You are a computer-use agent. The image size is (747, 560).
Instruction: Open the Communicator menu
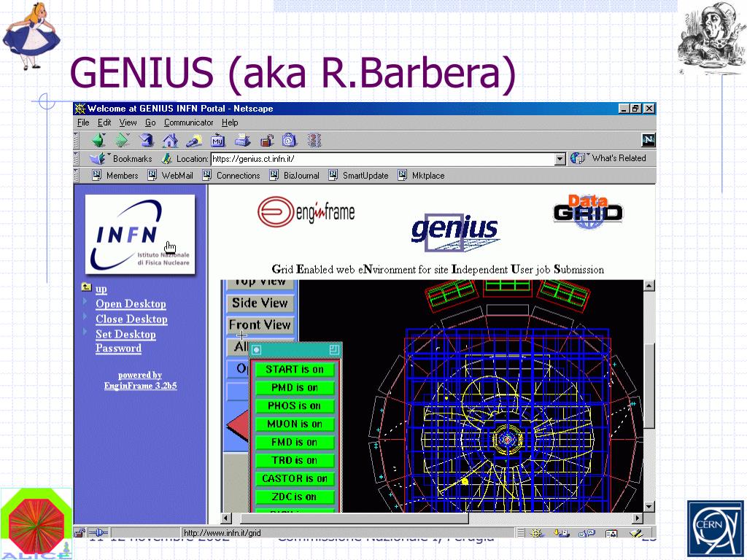pos(189,122)
